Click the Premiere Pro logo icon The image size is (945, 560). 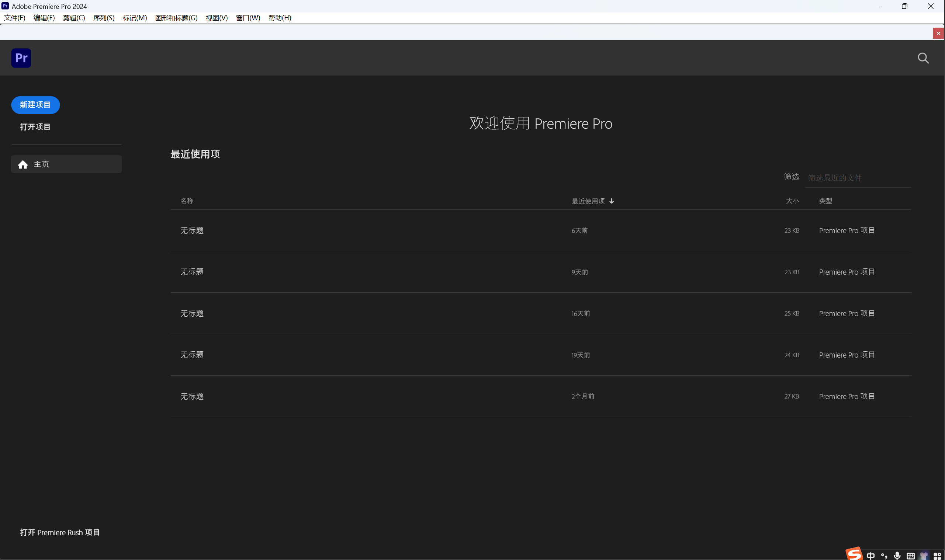(x=21, y=58)
